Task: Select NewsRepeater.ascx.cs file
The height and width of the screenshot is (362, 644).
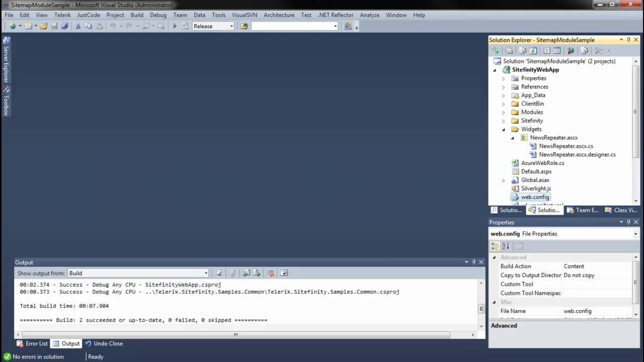Action: click(x=566, y=146)
